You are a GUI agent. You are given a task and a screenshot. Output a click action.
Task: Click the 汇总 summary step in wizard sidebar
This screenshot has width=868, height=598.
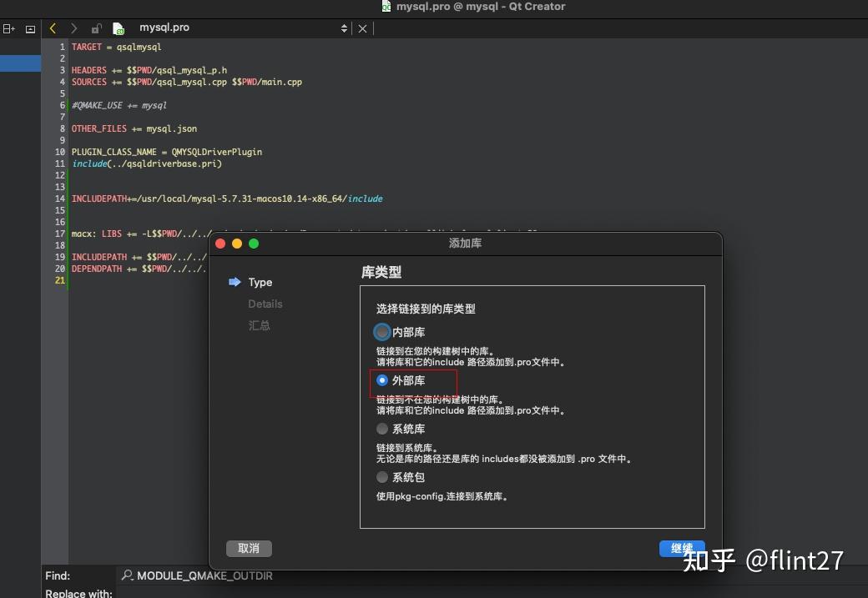coord(259,325)
